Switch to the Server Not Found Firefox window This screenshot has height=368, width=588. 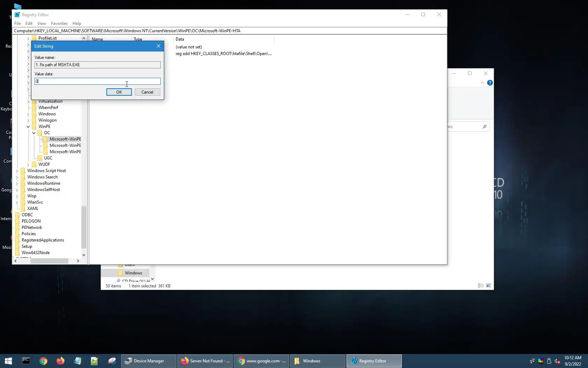205,361
